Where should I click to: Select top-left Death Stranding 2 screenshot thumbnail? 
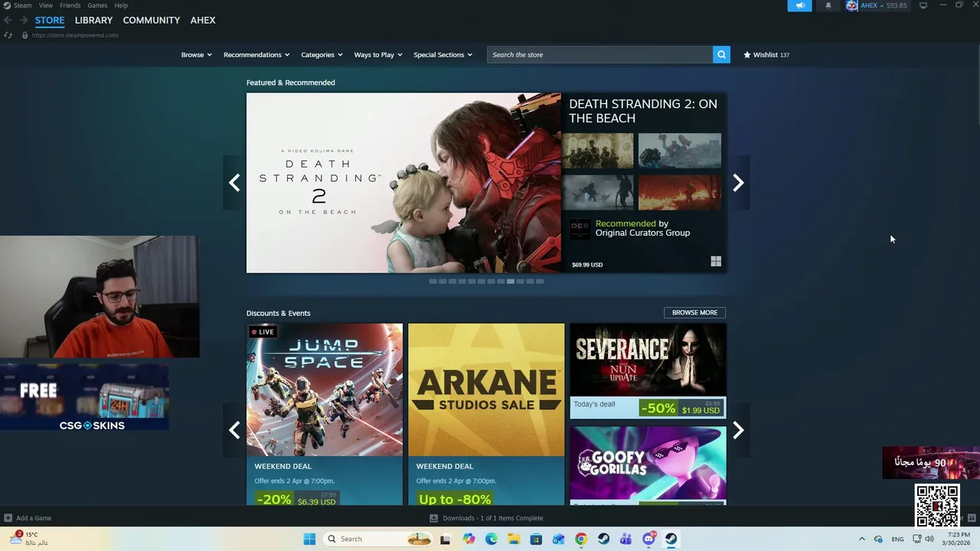coord(598,151)
